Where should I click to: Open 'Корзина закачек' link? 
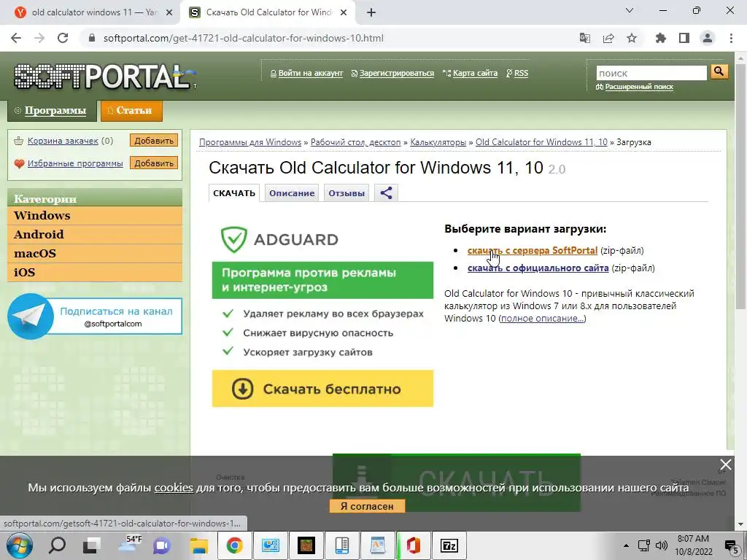tap(63, 141)
